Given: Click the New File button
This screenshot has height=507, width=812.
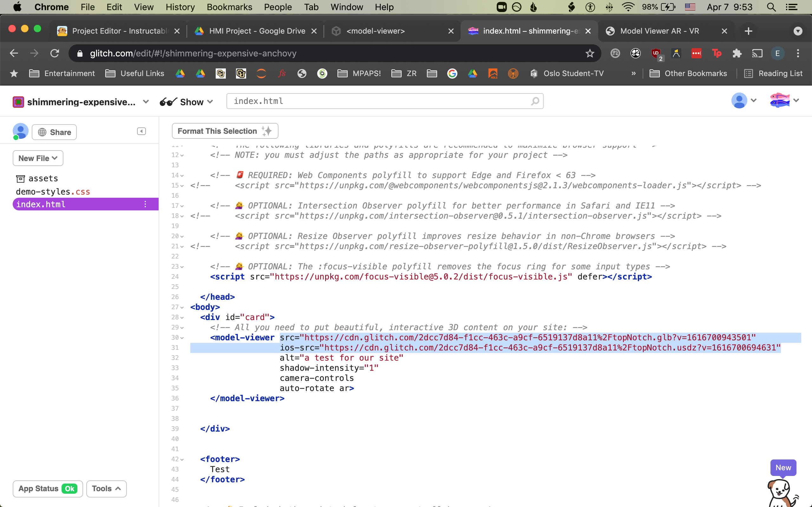Looking at the screenshot, I should point(37,157).
